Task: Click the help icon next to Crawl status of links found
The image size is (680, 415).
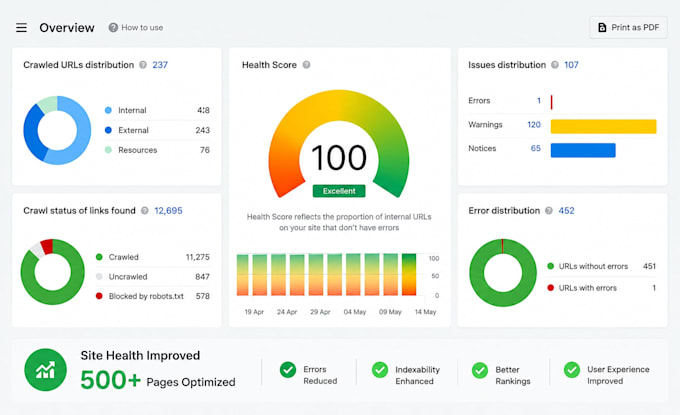Action: [145, 211]
